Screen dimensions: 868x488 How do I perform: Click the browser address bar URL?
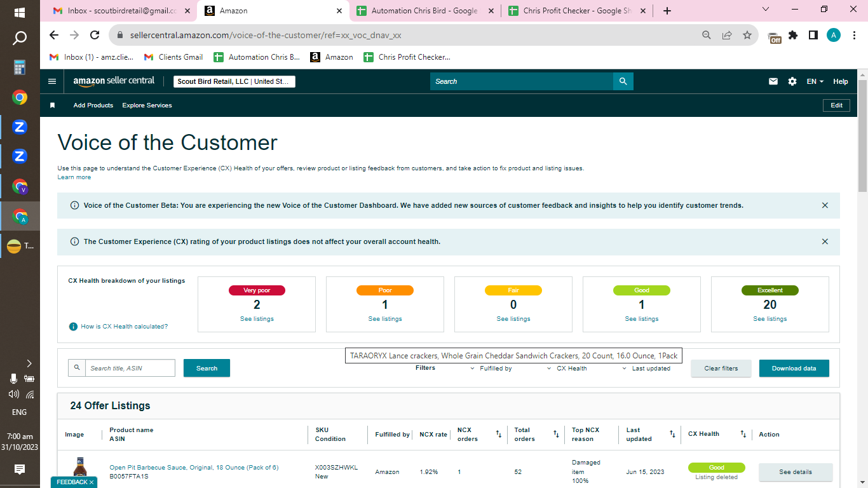pos(266,36)
